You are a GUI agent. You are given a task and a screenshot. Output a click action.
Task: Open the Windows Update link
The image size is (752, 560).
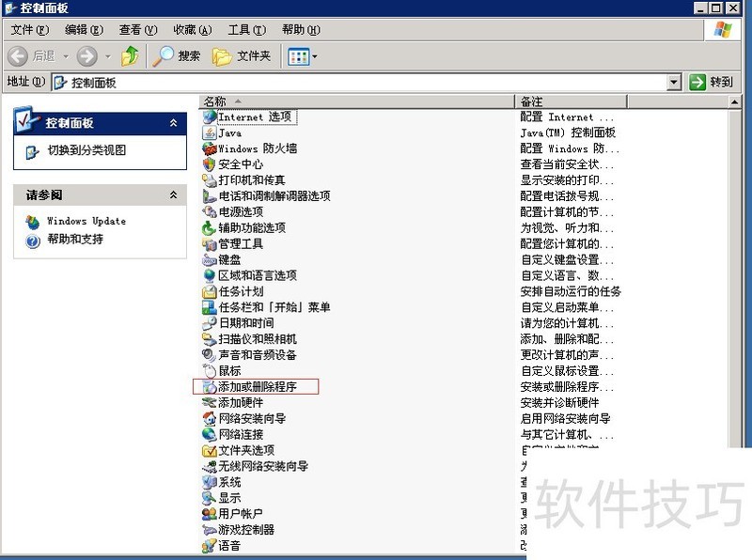[86, 221]
